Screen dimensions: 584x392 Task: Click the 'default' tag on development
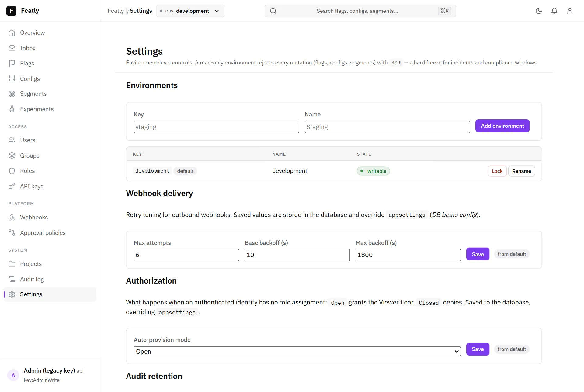[185, 171]
